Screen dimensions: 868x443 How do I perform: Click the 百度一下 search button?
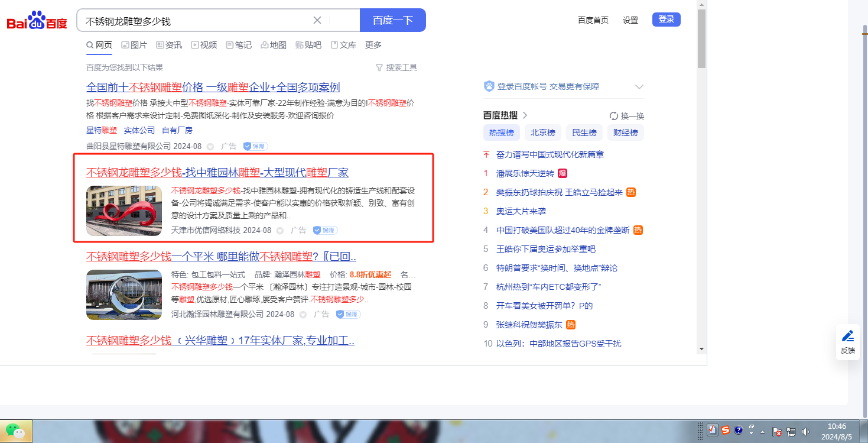(393, 20)
